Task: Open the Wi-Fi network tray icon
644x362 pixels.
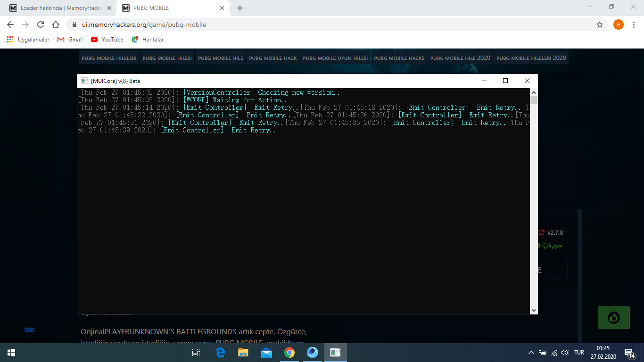Action: tap(554, 353)
